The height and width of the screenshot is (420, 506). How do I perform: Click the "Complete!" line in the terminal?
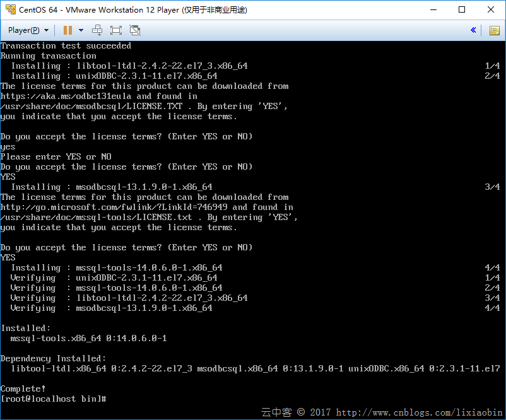pos(23,389)
